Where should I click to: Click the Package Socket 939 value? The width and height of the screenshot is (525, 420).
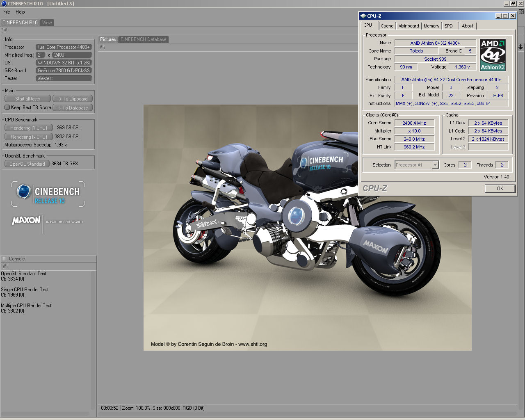(435, 59)
